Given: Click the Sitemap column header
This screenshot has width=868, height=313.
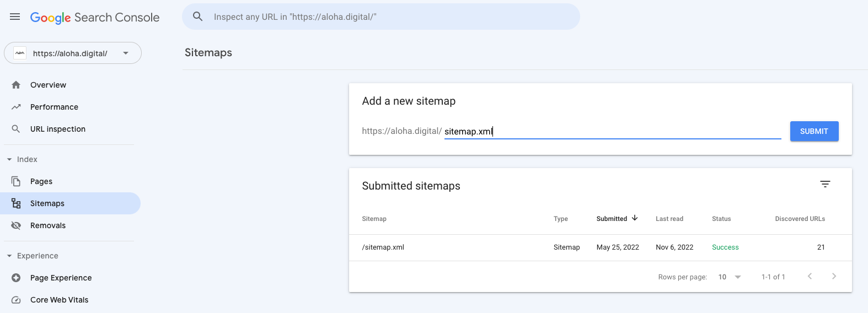Looking at the screenshot, I should point(374,219).
